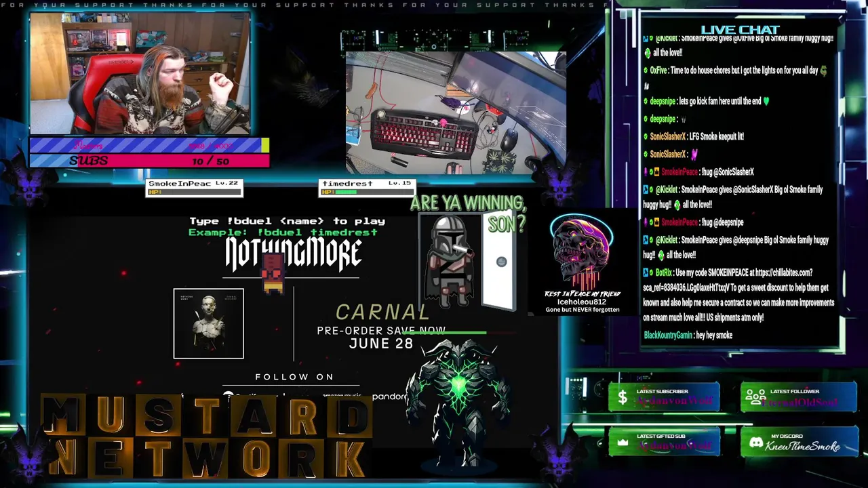The height and width of the screenshot is (488, 868).
Task: Click the white open door graphic
Action: (498, 261)
